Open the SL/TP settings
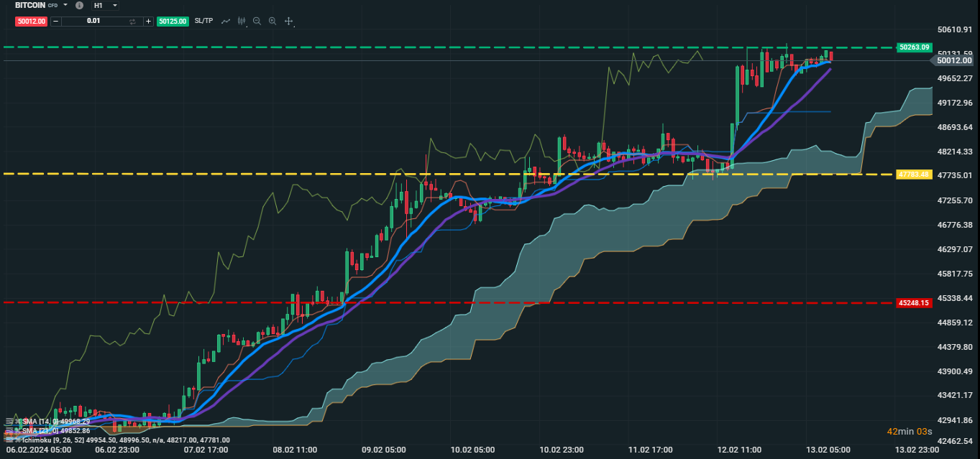Screen dimensions: 980x459 click(203, 21)
